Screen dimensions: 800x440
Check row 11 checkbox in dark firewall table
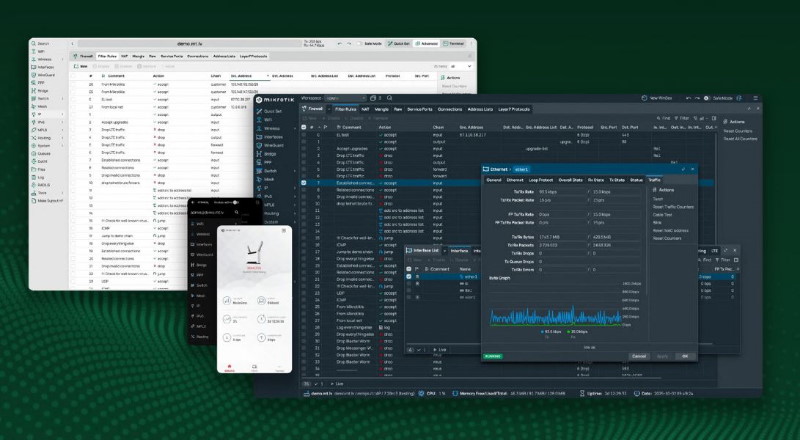pos(304,210)
